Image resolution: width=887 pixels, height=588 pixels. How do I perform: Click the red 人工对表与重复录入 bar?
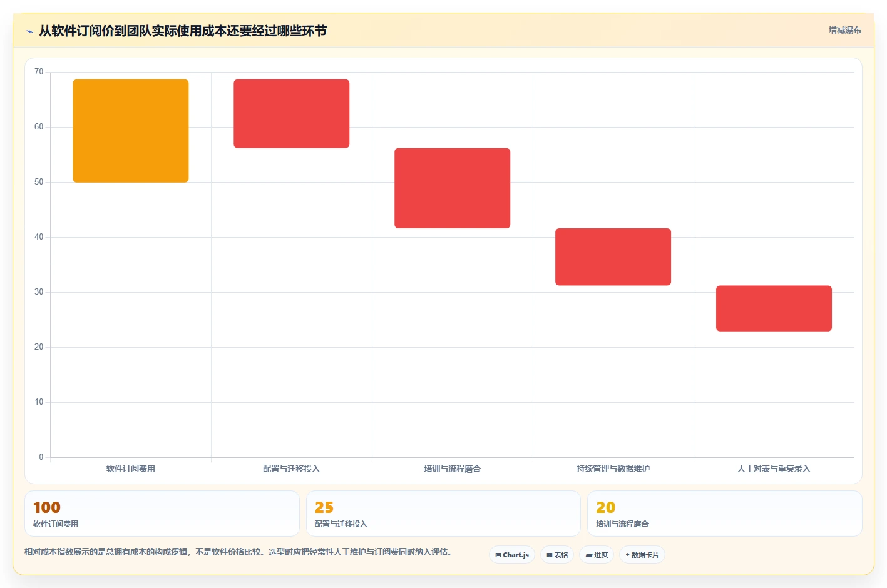(774, 308)
